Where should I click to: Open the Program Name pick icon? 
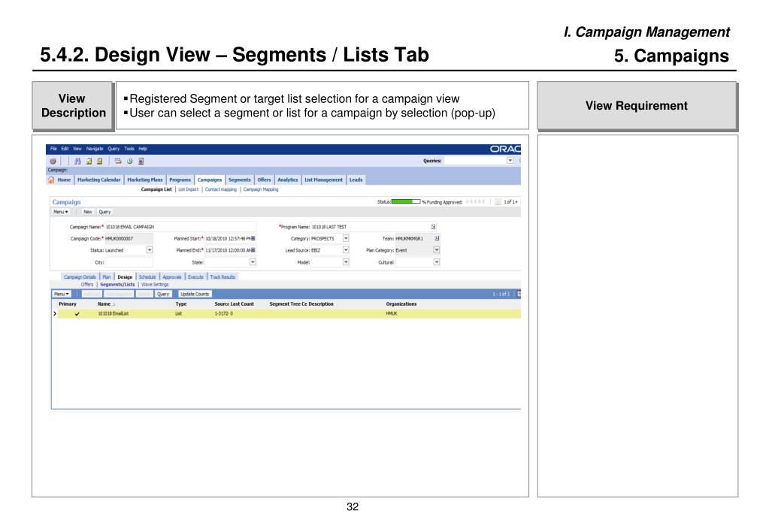[433, 226]
